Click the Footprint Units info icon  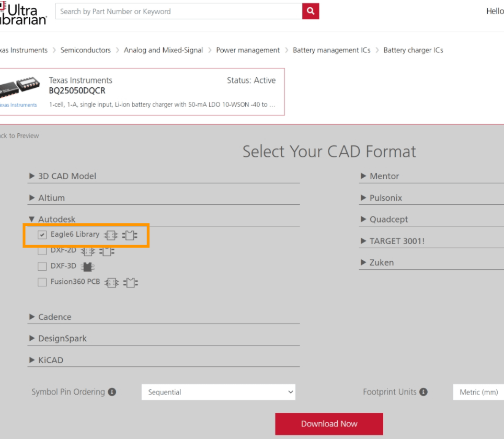(x=423, y=392)
